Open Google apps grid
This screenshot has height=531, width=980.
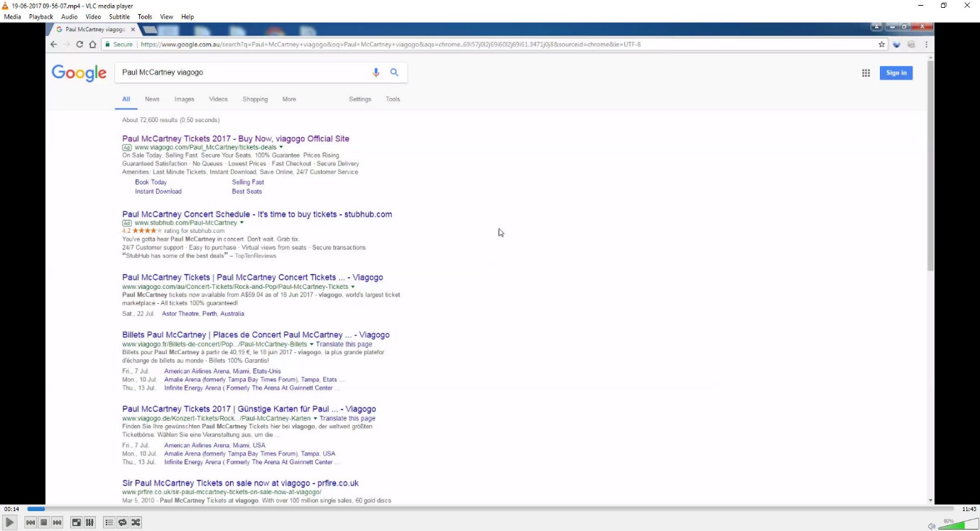point(866,73)
